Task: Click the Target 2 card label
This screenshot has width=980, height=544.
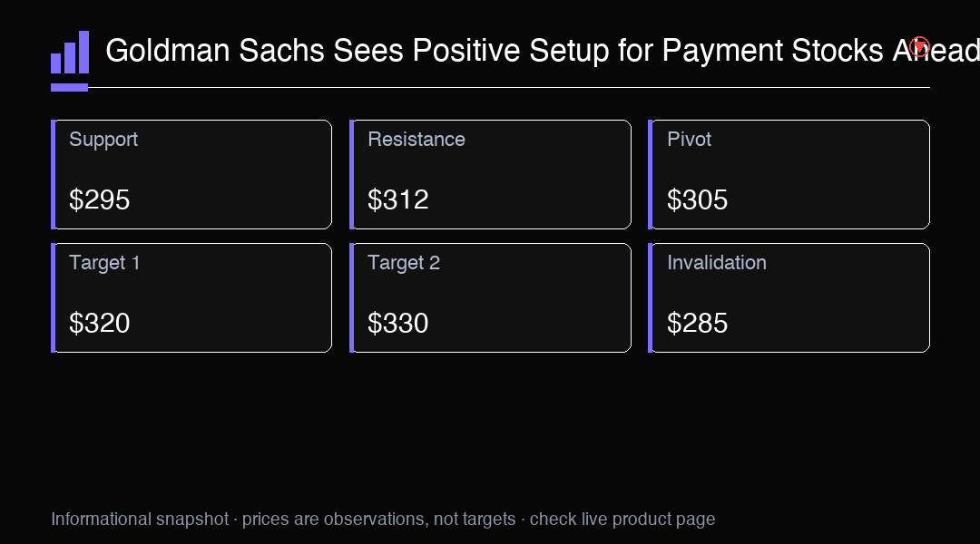Action: coord(404,263)
